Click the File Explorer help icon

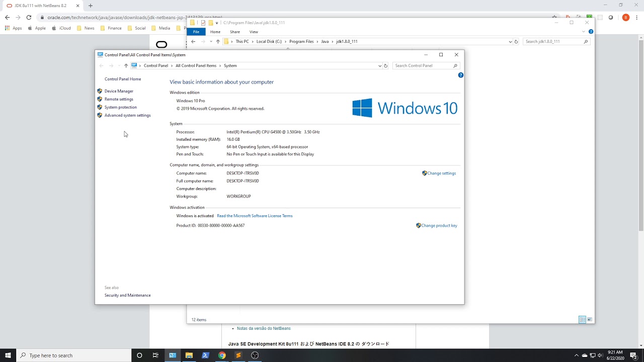pyautogui.click(x=591, y=32)
